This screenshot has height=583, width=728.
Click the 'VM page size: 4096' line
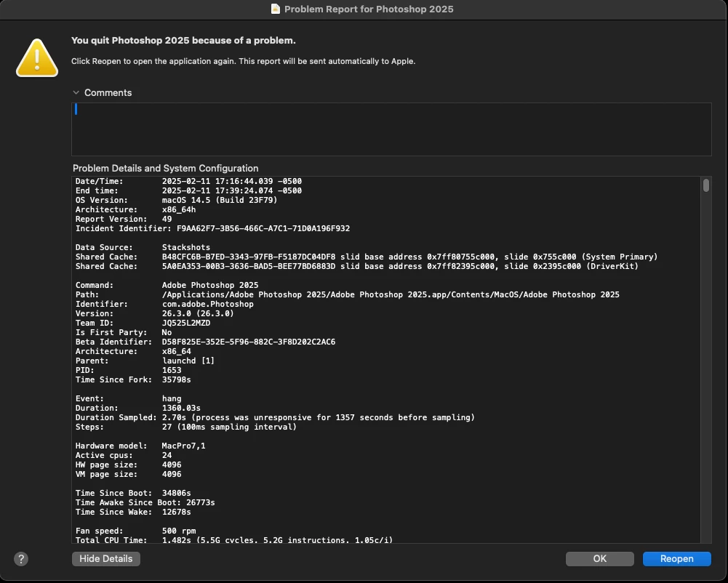coord(128,475)
